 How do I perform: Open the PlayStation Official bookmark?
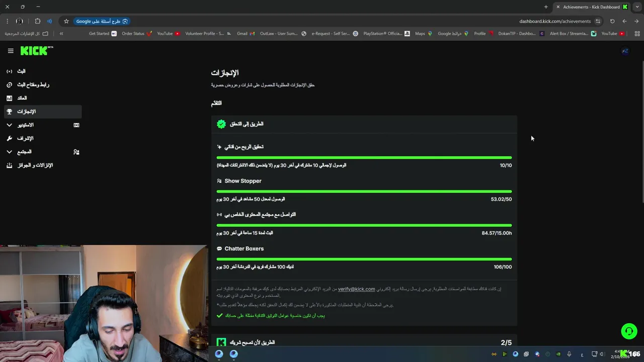coord(386,34)
